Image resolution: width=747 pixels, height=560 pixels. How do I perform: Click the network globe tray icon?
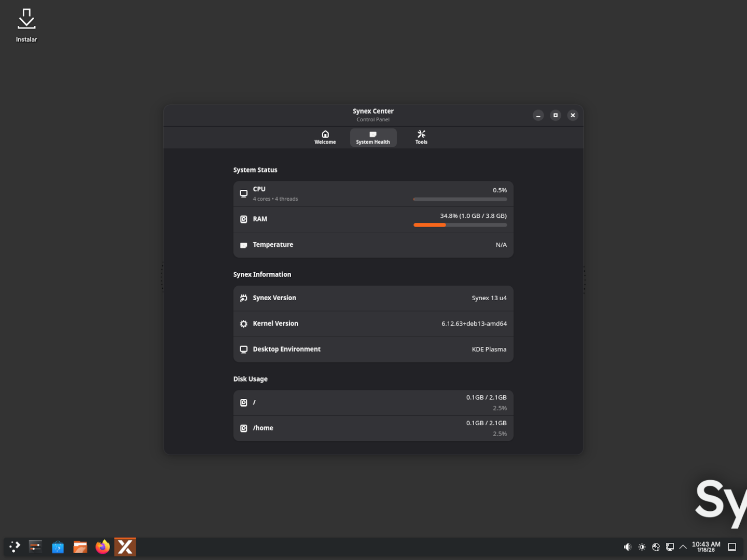tap(656, 547)
